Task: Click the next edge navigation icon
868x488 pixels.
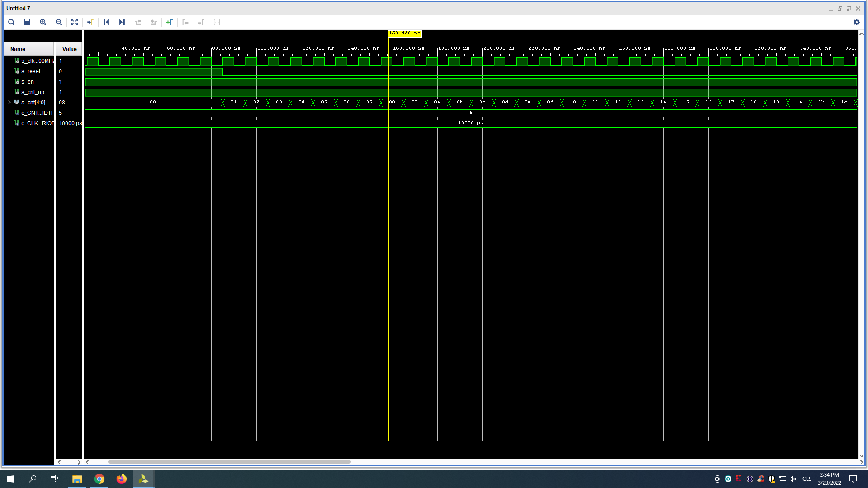Action: point(153,22)
